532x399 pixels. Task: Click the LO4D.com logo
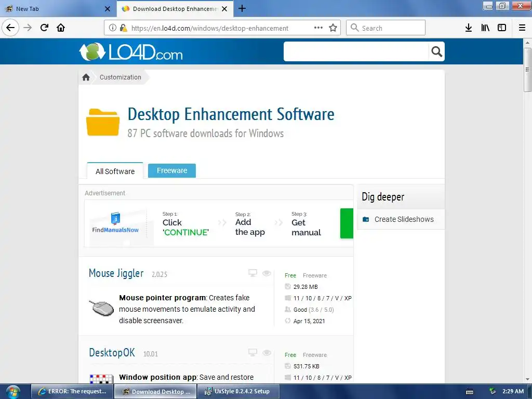131,51
